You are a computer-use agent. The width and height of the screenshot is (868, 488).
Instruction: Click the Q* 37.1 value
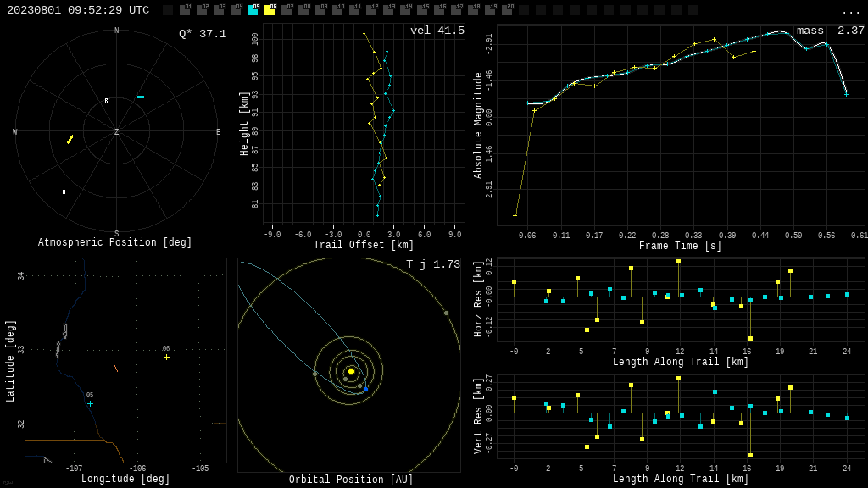[203, 34]
